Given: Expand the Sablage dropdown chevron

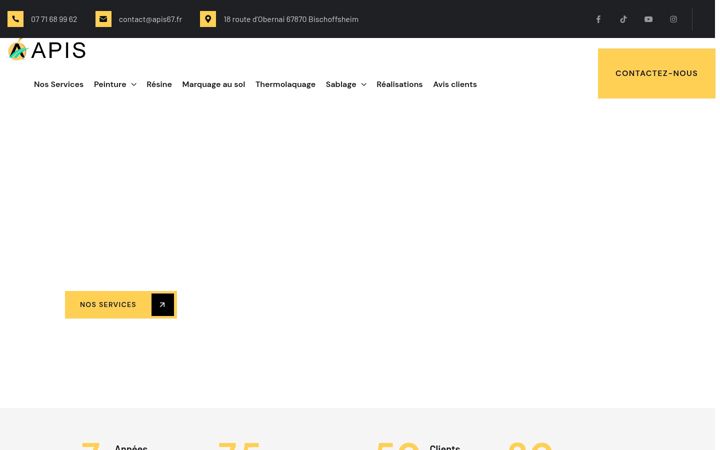Looking at the screenshot, I should coord(364,84).
